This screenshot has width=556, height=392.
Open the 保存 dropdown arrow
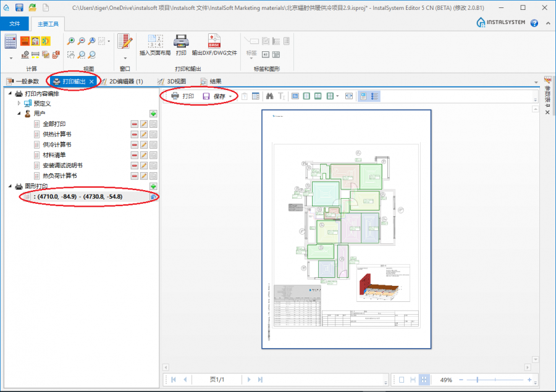(230, 97)
